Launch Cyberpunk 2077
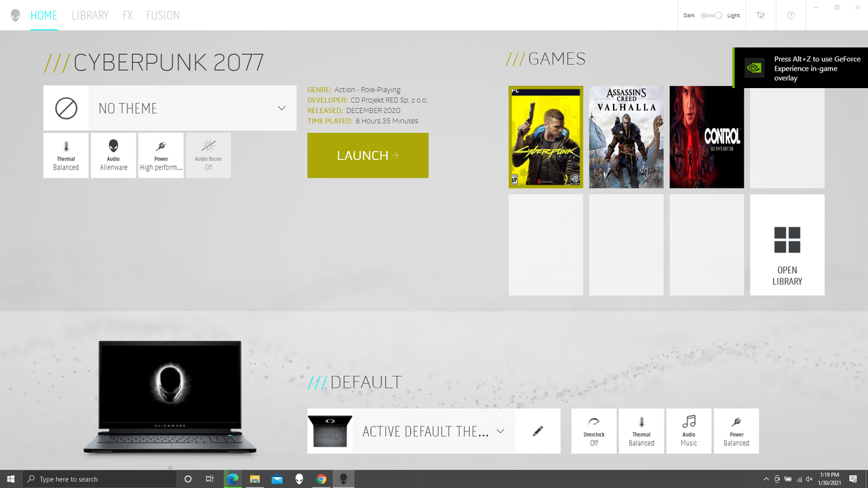Viewport: 868px width, 488px height. click(368, 155)
